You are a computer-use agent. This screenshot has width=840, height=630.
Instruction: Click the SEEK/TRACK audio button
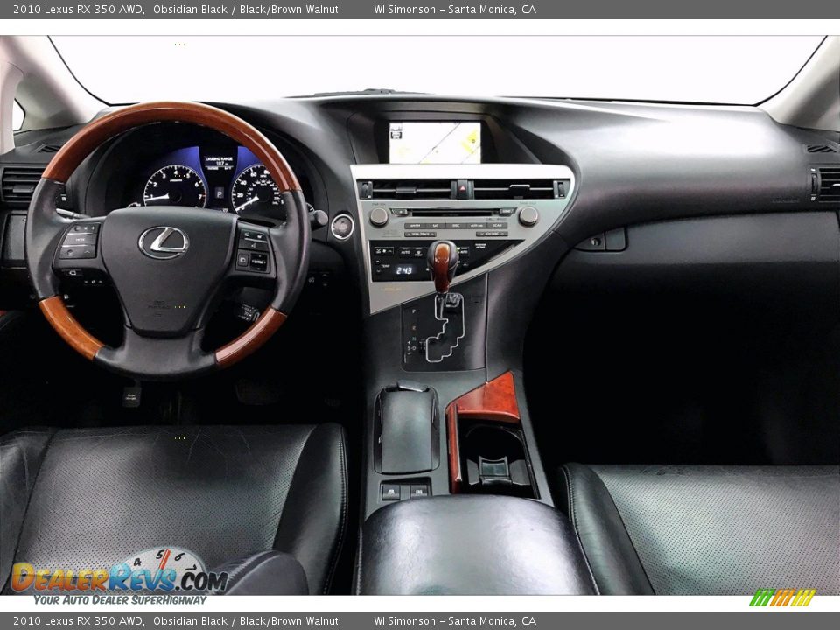point(421,234)
